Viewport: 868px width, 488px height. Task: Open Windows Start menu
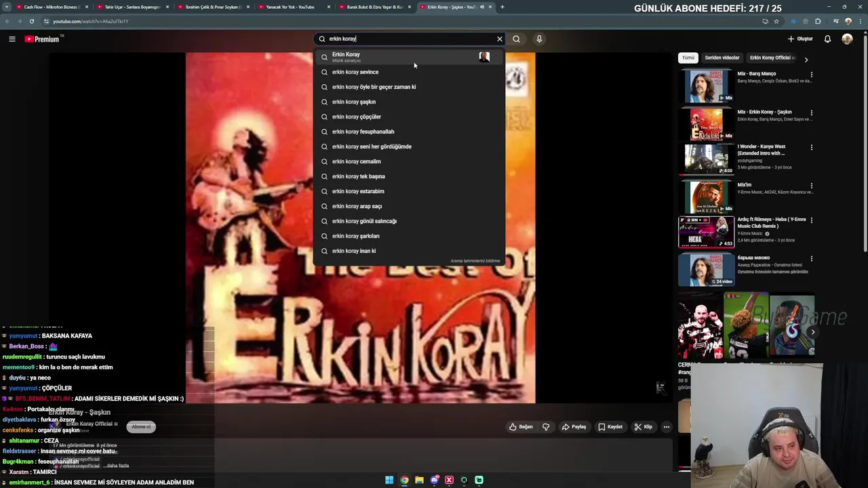(389, 480)
